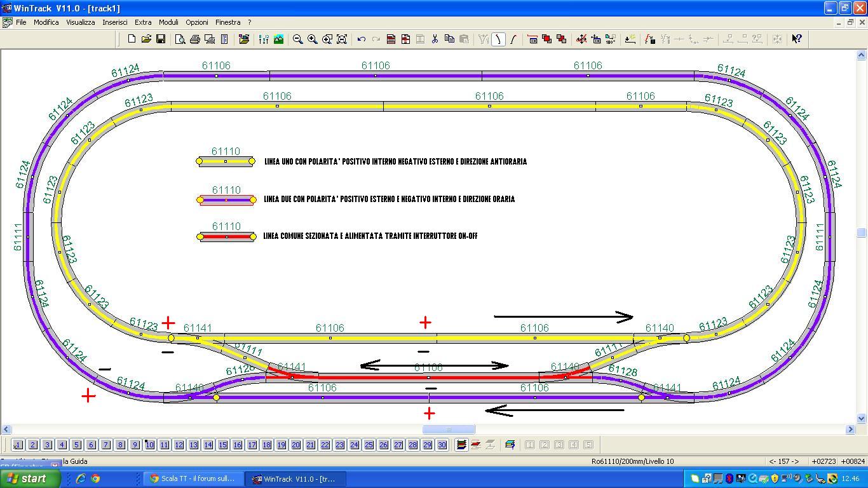The image size is (868, 488).
Task: Toggle layer 28 button
Action: coord(412,445)
